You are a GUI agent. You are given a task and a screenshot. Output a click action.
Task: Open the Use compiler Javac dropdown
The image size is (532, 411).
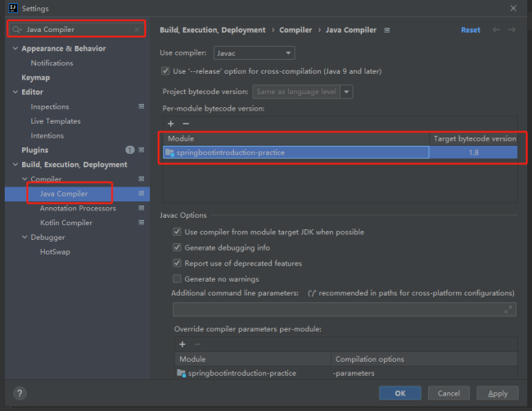[x=254, y=53]
